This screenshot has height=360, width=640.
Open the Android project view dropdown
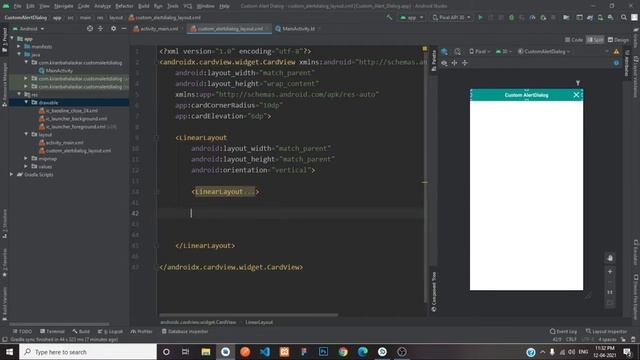coord(29,29)
